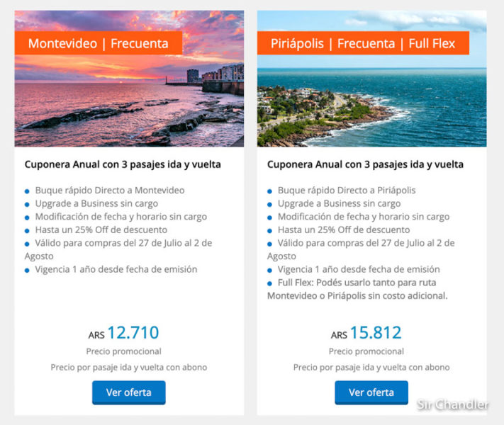Click Precio promocional label under 12.710
Image resolution: width=504 pixels, height=425 pixels.
click(x=124, y=351)
